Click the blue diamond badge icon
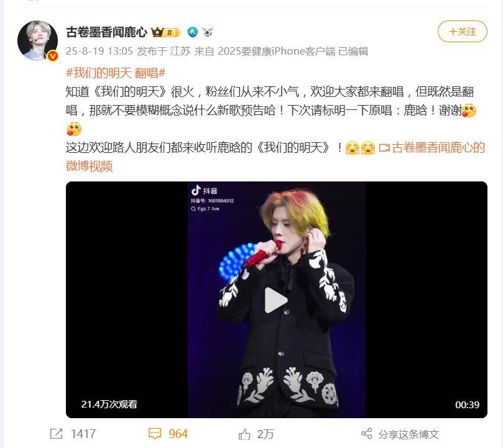 (x=193, y=32)
